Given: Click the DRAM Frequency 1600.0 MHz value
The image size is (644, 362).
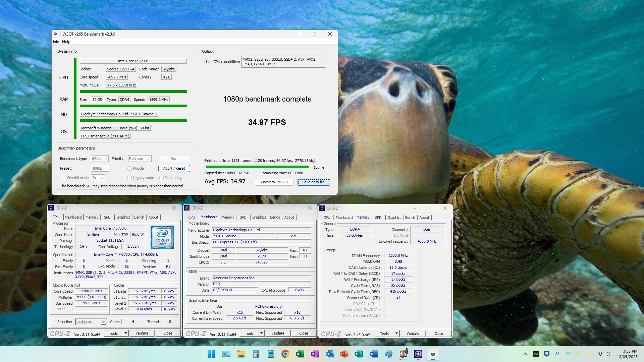Looking at the screenshot, I should 398,255.
